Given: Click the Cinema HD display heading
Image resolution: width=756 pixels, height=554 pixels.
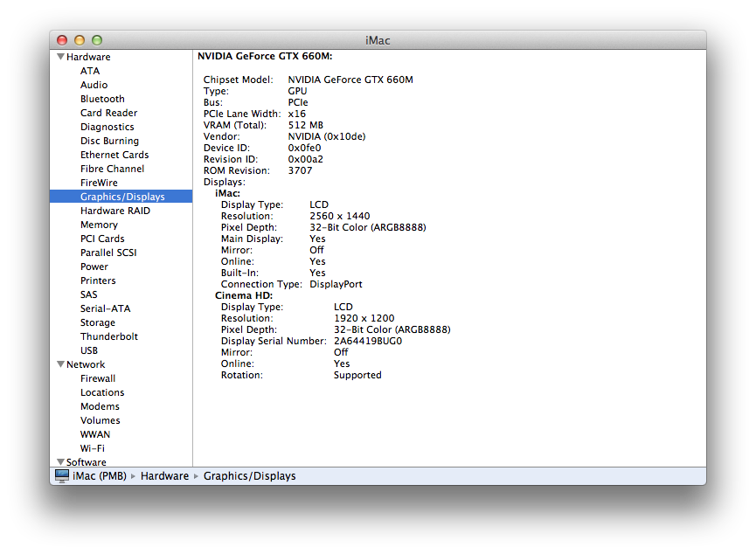Looking at the screenshot, I should [x=244, y=295].
